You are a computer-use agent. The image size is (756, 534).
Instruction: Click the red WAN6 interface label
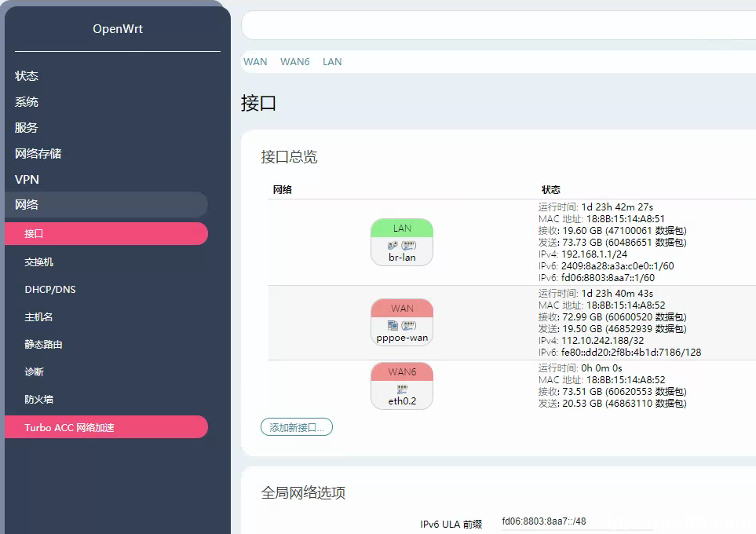pos(402,372)
